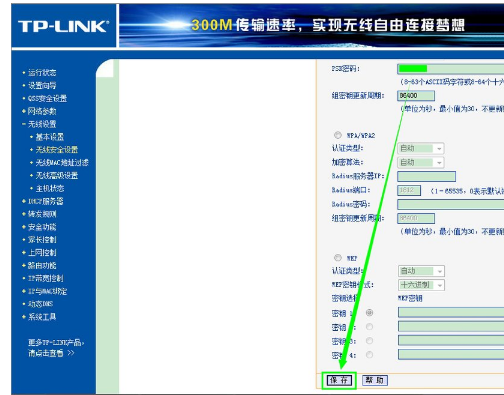Click the 密钥 1 WEP key field
Screen dimensions: 504x395
click(x=451, y=312)
